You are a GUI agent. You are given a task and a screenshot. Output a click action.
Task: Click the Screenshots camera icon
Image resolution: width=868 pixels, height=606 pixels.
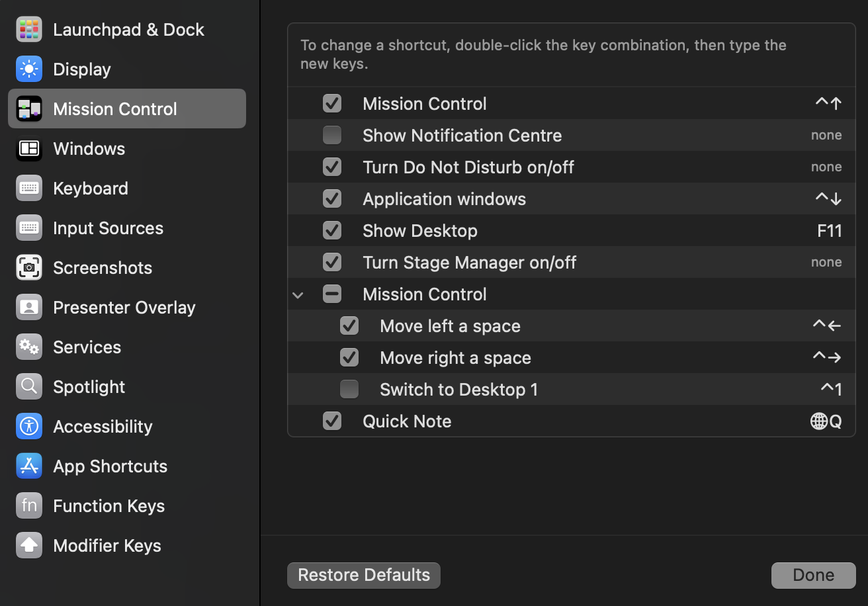point(29,268)
